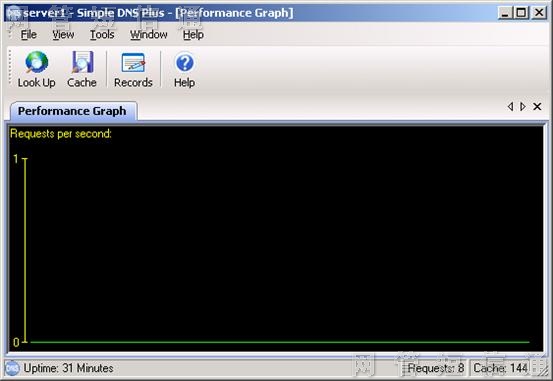Click the title bar application icon
This screenshot has height=381, width=553.
click(13, 13)
